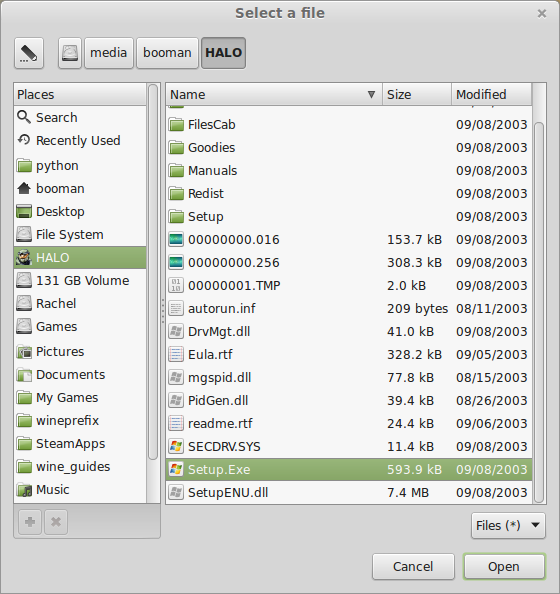560x594 pixels.
Task: Open the SteamApps bookmark
Action: pos(80,444)
